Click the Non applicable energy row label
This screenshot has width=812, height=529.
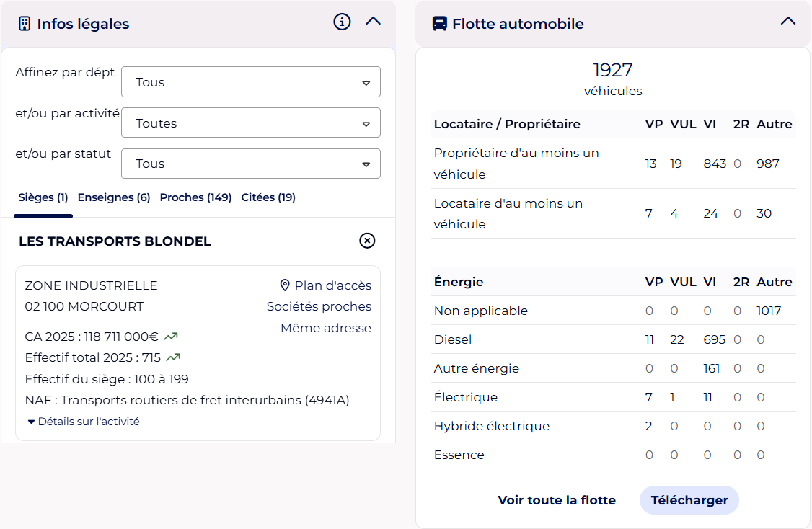480,311
